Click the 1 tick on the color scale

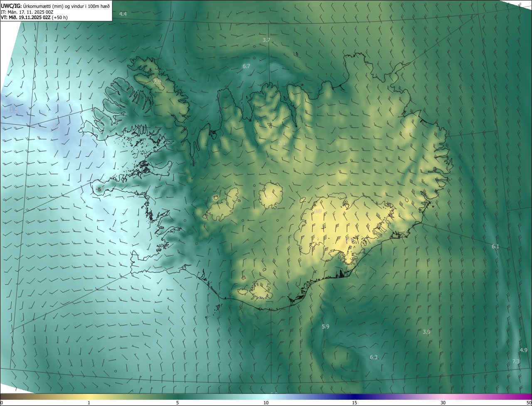click(x=89, y=403)
